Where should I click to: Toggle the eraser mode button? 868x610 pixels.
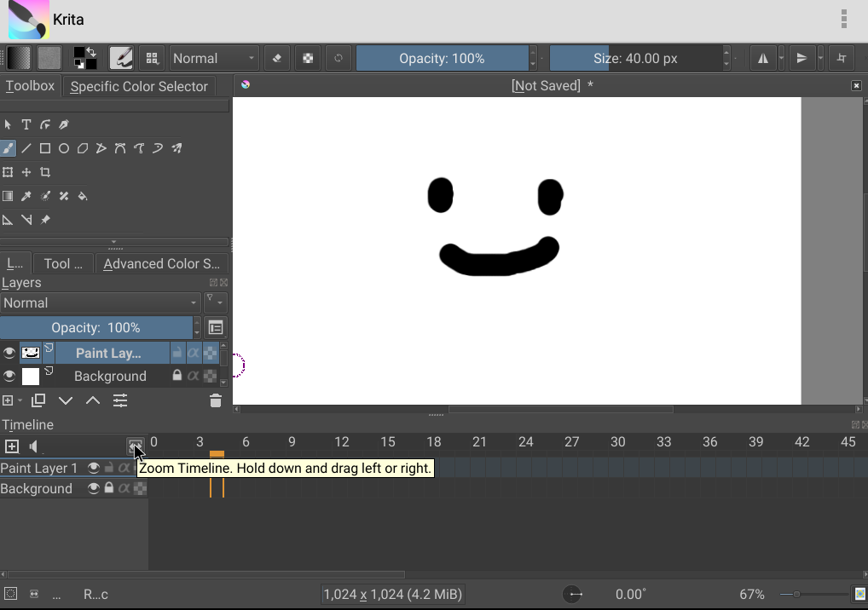pos(276,59)
